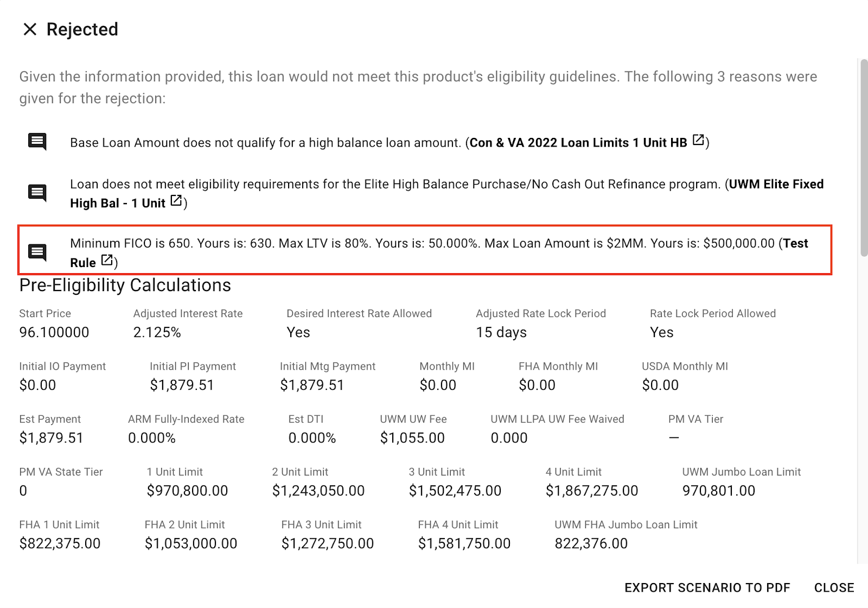Select the UWM Jumbo Loan Limit value 970,801.00
868x608 pixels.
(719, 491)
